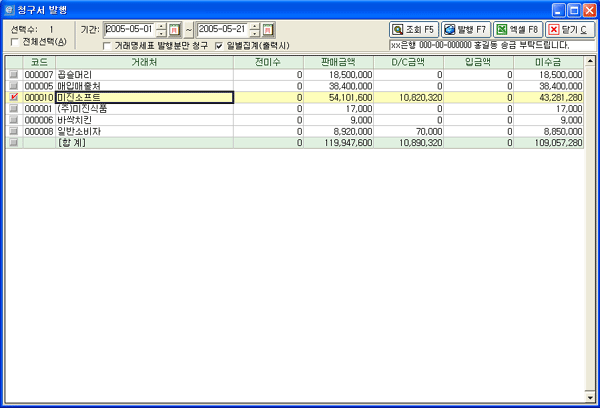Click the [합 계] total label
This screenshot has height=408, width=600.
click(72, 143)
